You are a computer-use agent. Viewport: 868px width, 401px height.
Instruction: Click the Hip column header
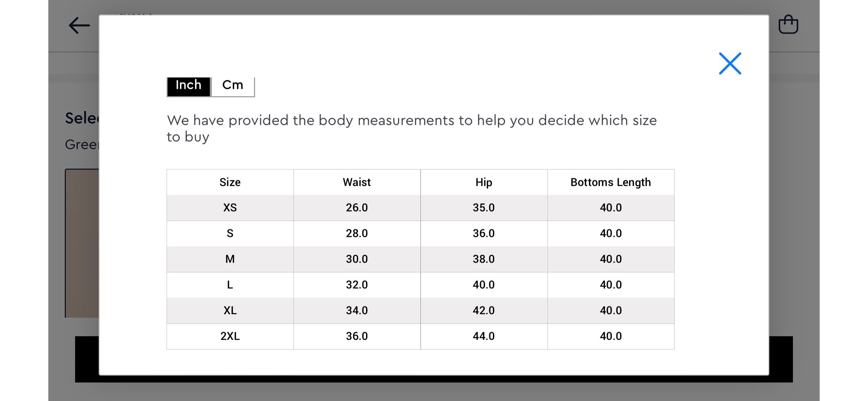484,182
